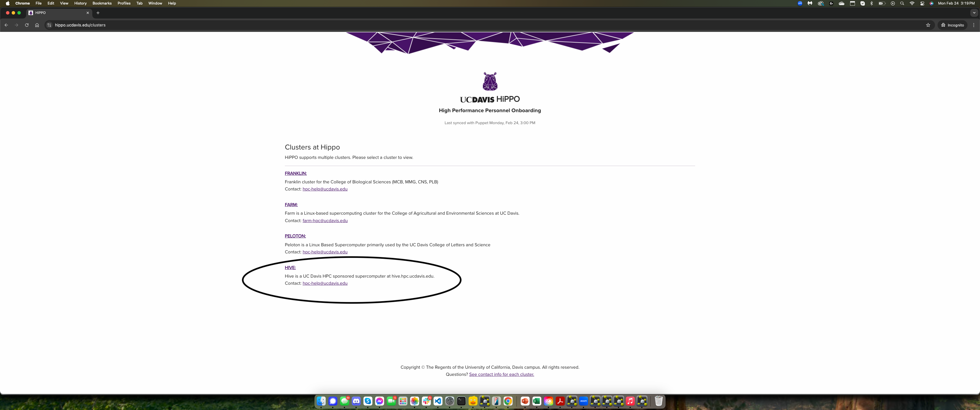View site information icon in address bar

(x=49, y=25)
